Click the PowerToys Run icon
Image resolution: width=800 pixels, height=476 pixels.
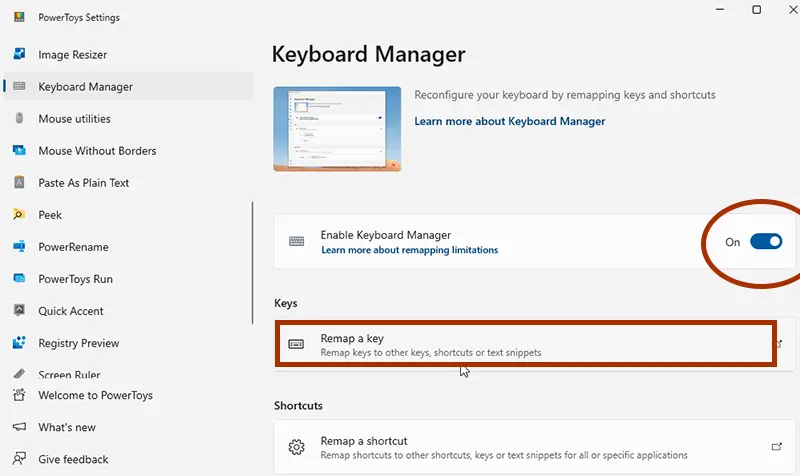[19, 279]
